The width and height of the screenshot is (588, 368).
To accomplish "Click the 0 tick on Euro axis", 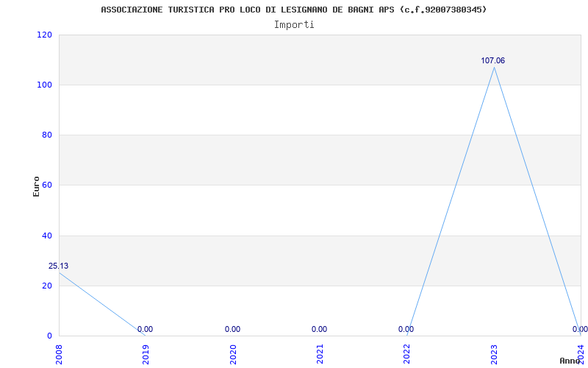I will 49,336.
